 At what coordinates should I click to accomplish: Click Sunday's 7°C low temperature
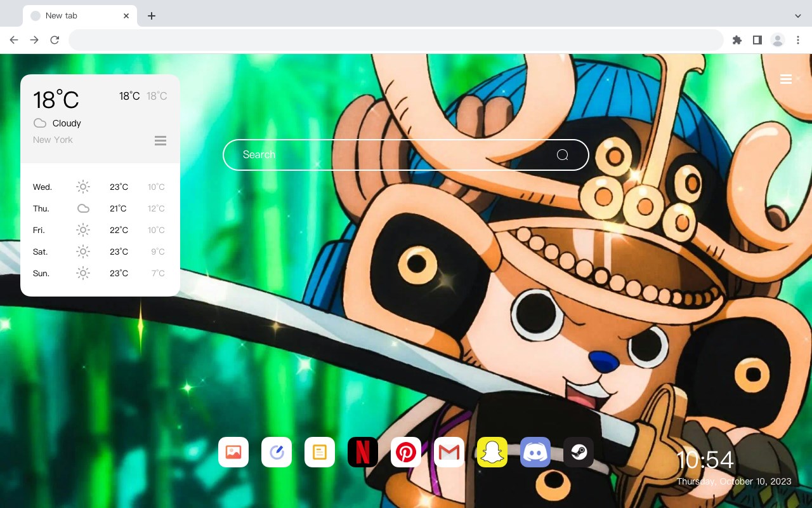(158, 273)
